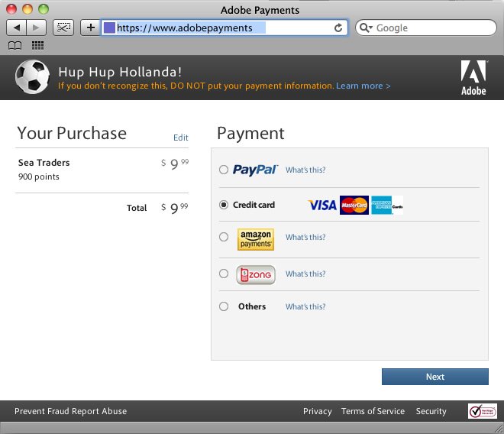Select the Others radio button

(x=224, y=306)
